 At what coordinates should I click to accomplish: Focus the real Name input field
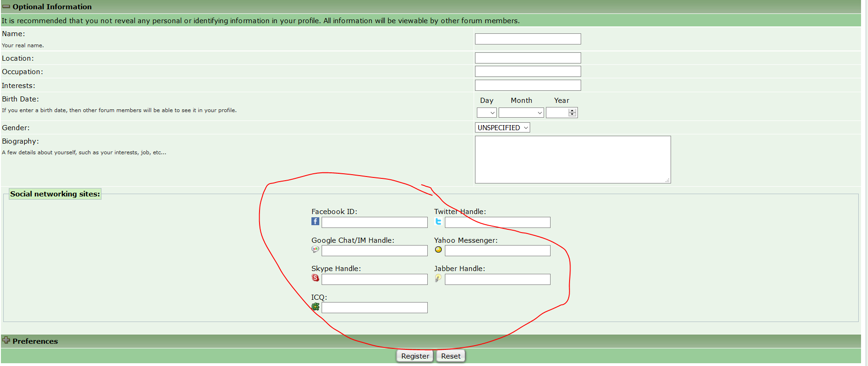527,39
